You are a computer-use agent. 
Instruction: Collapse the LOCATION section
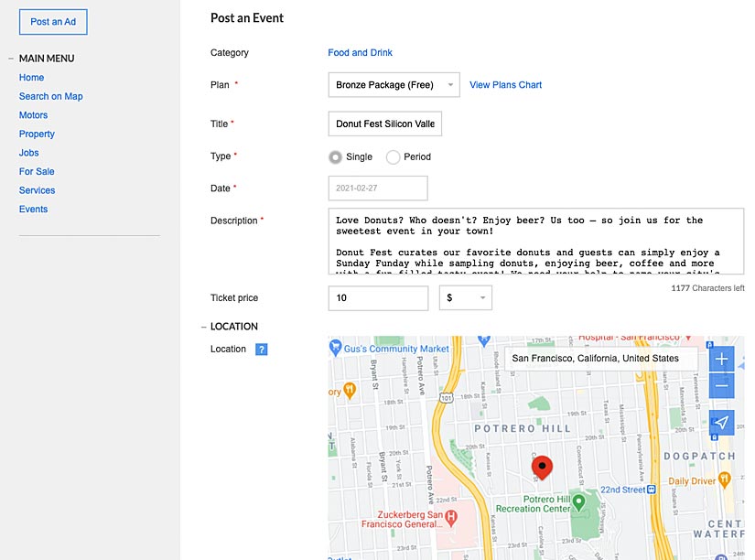pos(204,327)
